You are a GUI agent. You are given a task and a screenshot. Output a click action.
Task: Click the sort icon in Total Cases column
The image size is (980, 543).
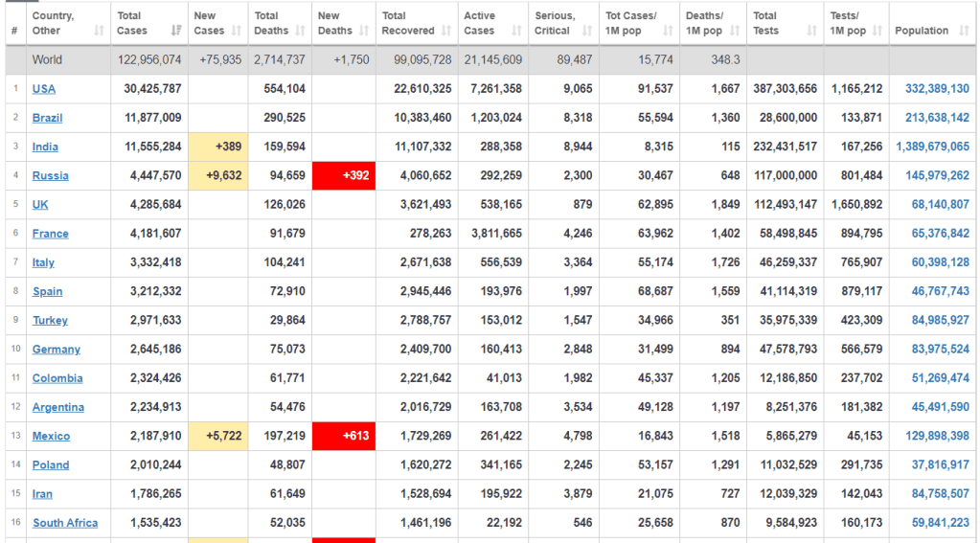pyautogui.click(x=176, y=32)
